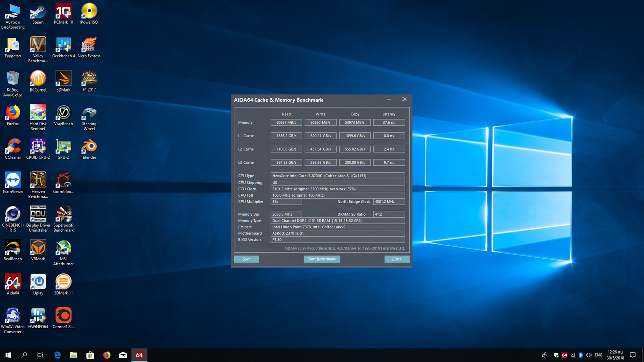
Task: Select the HWiNFO64 desktop icon
Action: (38, 318)
